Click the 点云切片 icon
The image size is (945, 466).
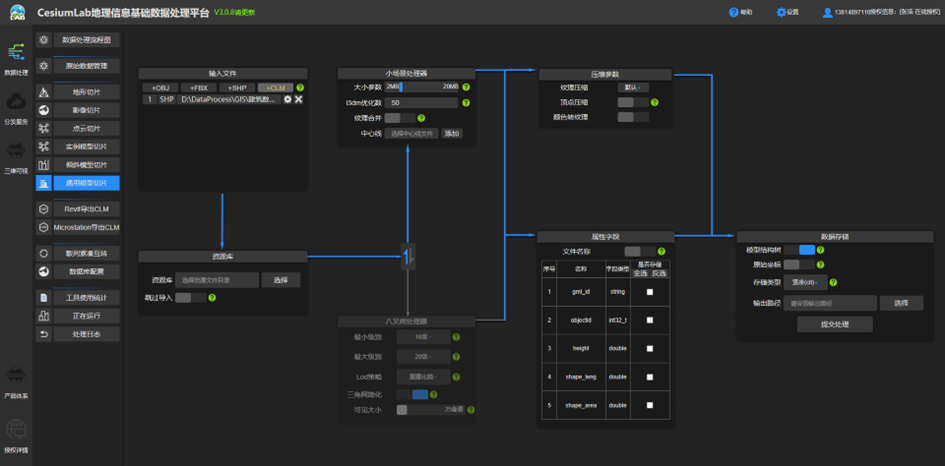43,128
